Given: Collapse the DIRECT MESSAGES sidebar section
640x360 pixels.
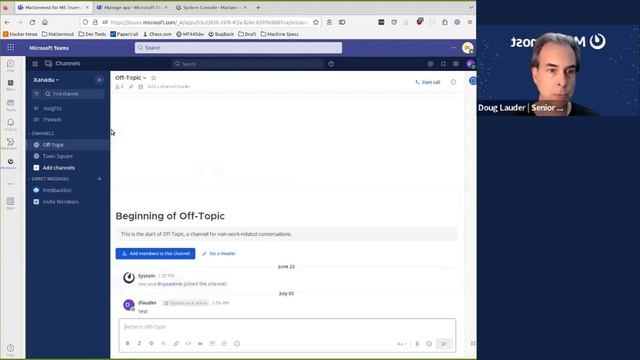Looking at the screenshot, I should [x=49, y=179].
